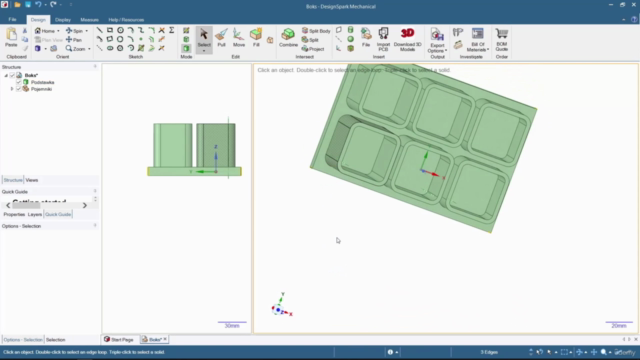The image size is (640, 360).
Task: Select the Move tool
Action: pos(239,38)
